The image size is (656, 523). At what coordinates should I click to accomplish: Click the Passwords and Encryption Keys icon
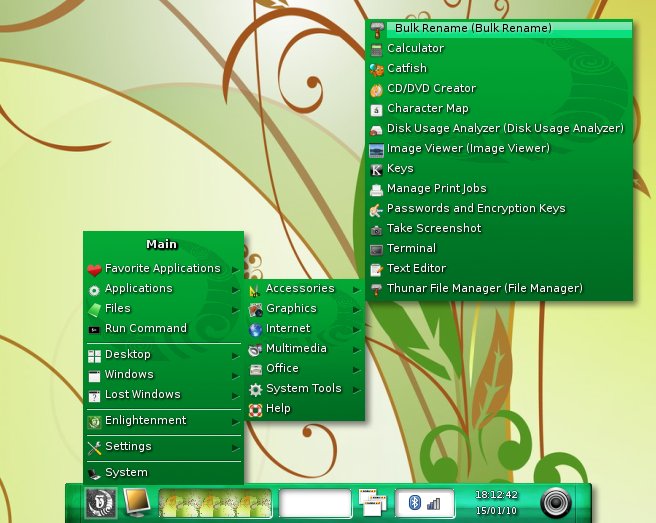pos(376,210)
